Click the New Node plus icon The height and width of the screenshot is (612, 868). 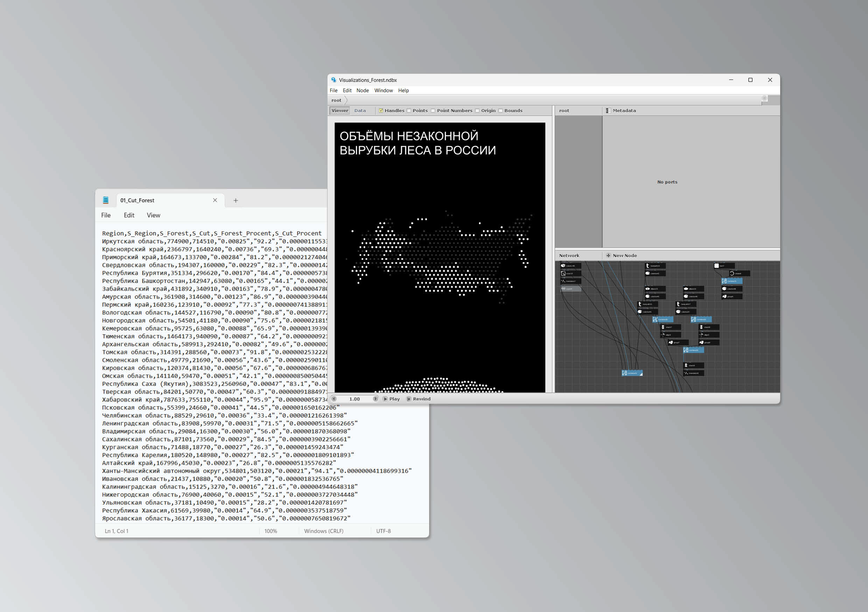pos(608,255)
